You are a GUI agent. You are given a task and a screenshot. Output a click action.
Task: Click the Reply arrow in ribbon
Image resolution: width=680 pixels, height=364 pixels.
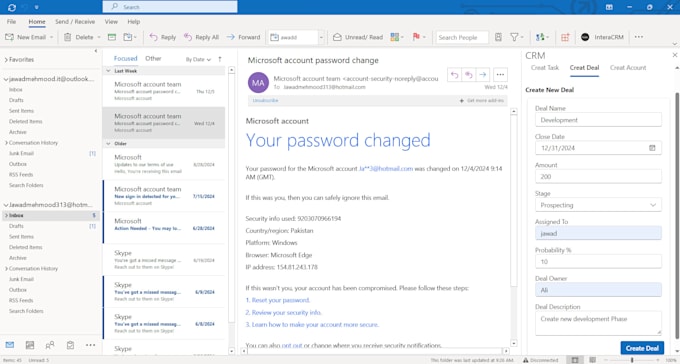coord(154,37)
